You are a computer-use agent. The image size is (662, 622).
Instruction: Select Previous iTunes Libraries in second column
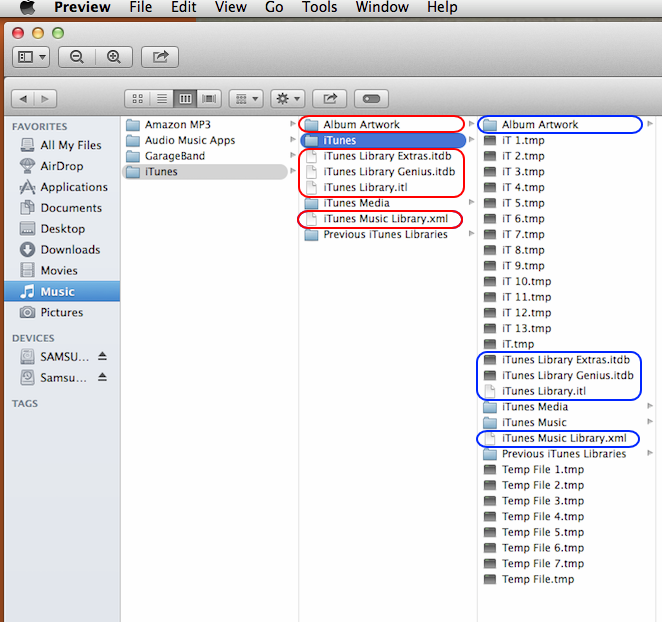382,234
